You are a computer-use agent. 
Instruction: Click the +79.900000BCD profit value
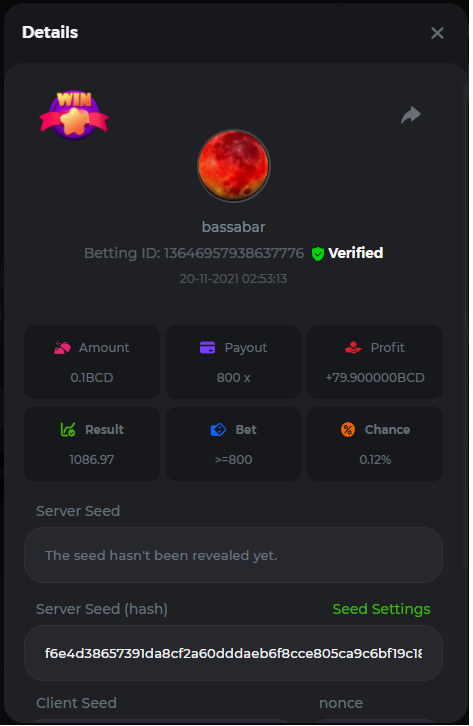375,377
